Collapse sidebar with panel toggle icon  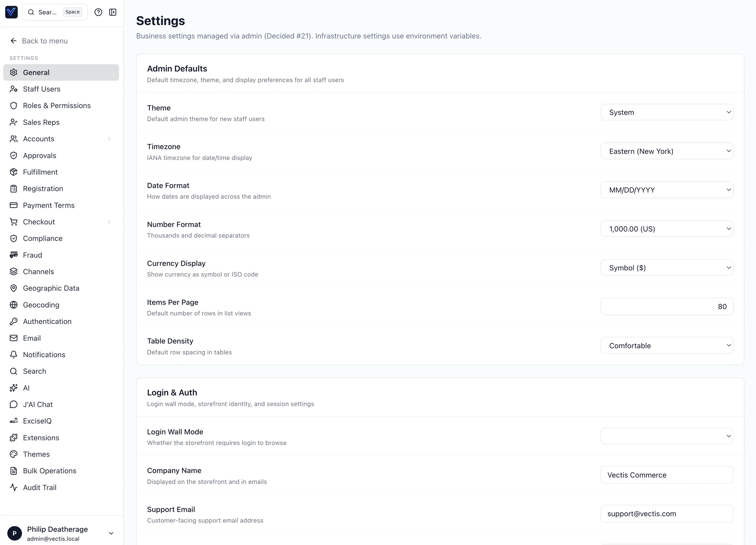click(113, 12)
